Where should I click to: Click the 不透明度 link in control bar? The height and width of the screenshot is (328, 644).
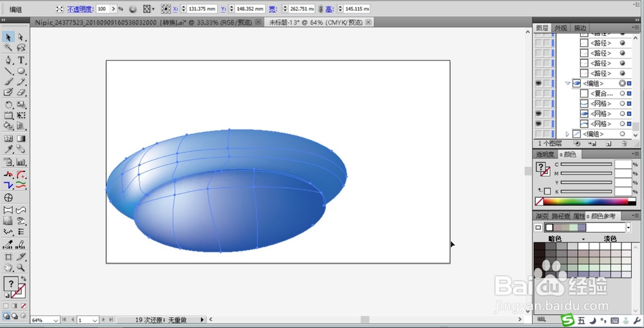(80, 8)
